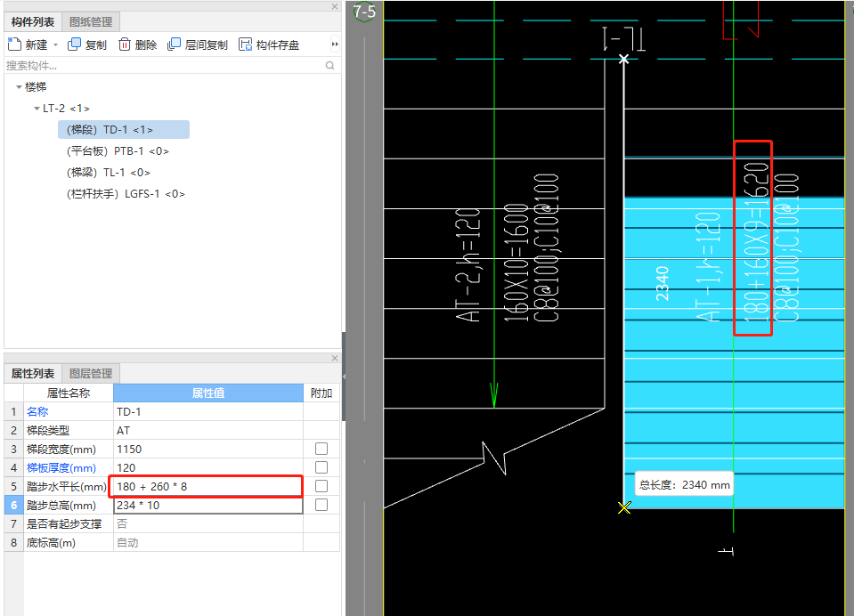The height and width of the screenshot is (616, 854).
Task: Toggle 附加 checkbox for 梯段宽度
Action: [321, 449]
